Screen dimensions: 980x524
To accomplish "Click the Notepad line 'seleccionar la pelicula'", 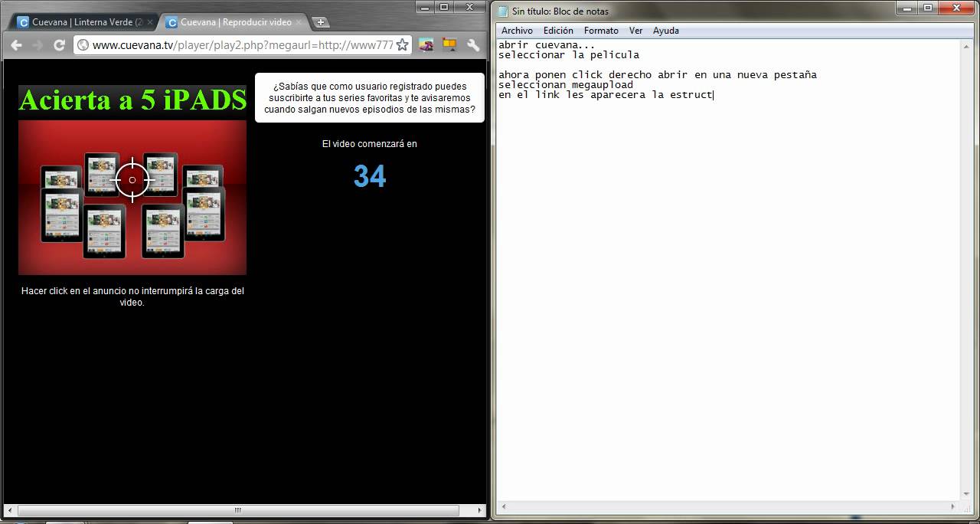I will point(569,55).
